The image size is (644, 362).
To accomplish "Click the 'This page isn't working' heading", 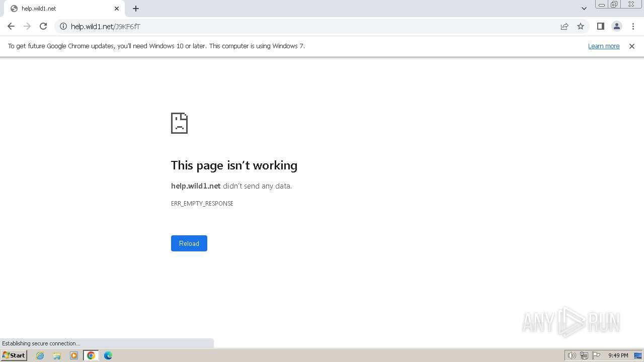I will pos(234,165).
